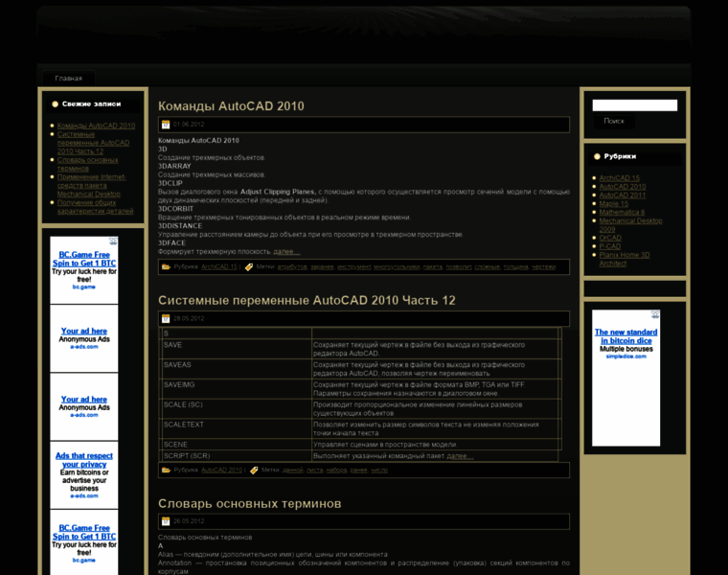This screenshot has width=728, height=575.
Task: Click calendar icon next to 26.05.2012
Action: [x=166, y=521]
